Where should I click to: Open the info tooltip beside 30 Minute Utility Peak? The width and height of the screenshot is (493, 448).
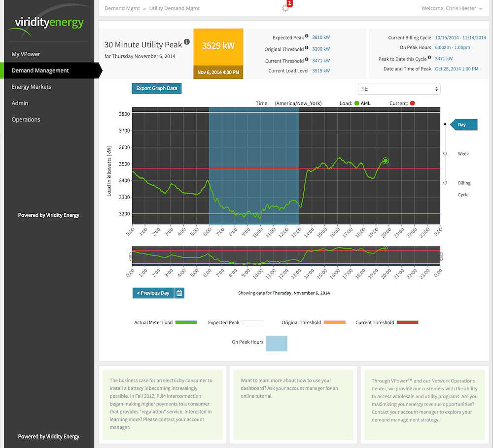coord(187,42)
